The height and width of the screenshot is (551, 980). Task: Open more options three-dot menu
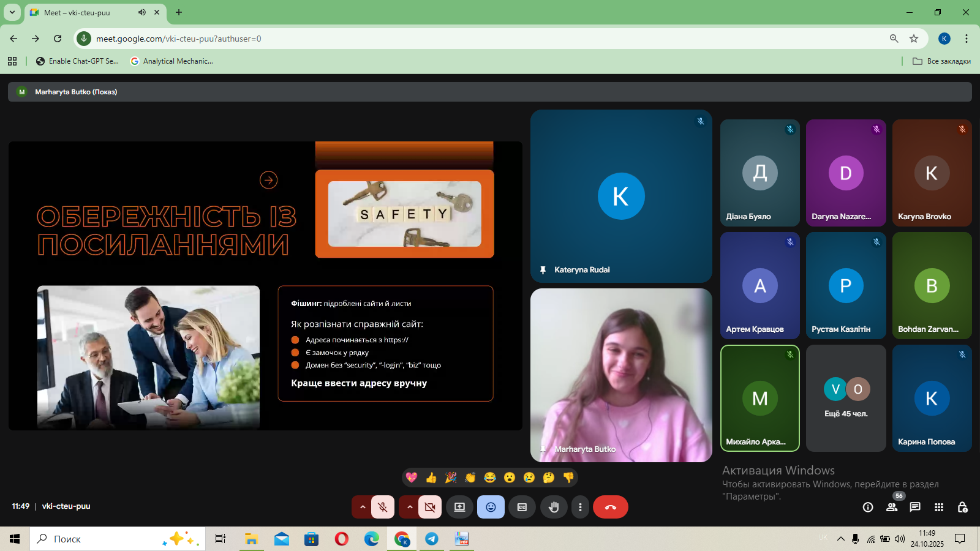click(580, 507)
